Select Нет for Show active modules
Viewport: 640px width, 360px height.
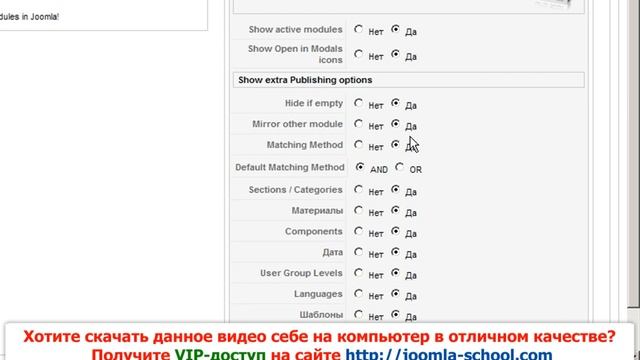pyautogui.click(x=358, y=29)
